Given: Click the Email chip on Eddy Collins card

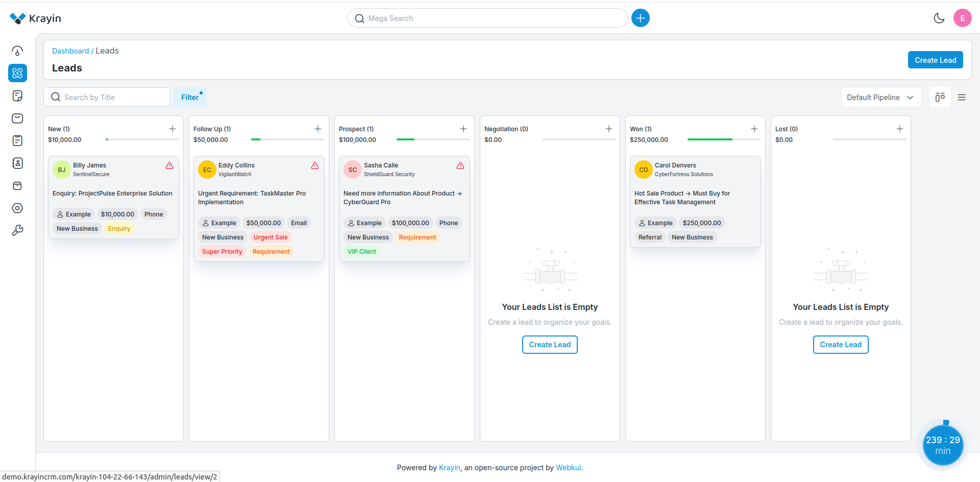Looking at the screenshot, I should point(299,223).
